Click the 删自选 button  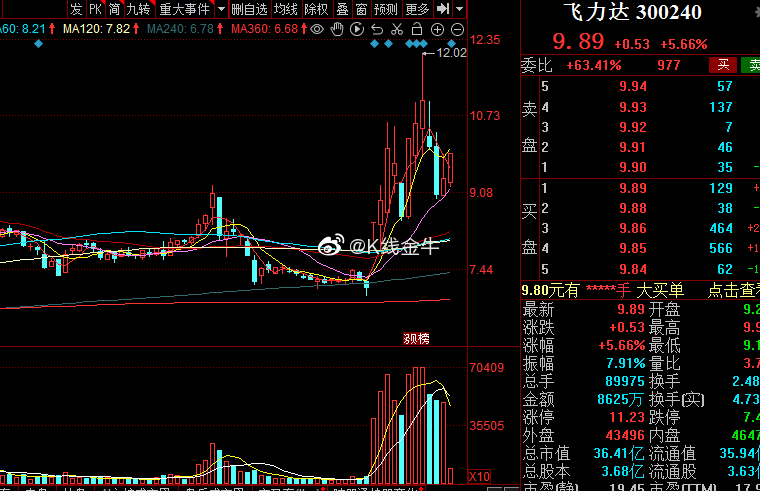(250, 9)
